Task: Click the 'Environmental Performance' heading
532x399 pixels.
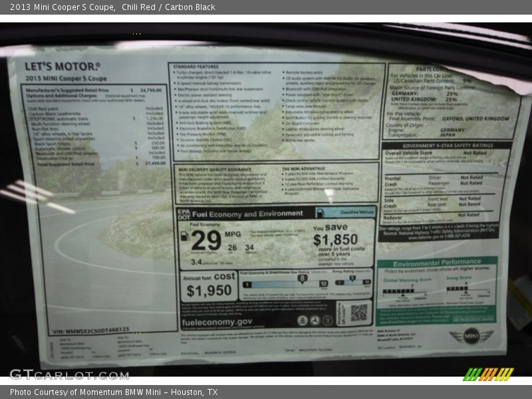Action: point(437,263)
